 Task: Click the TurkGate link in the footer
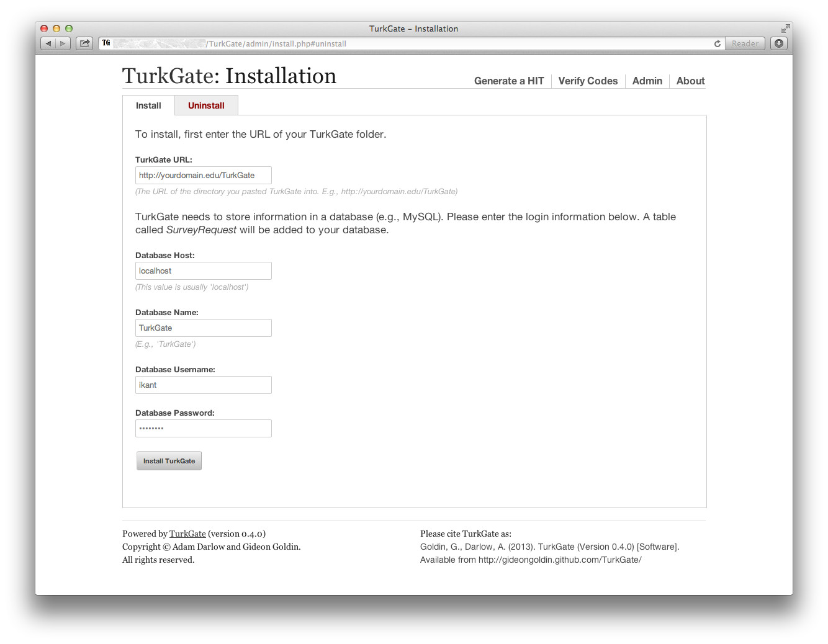(x=187, y=534)
